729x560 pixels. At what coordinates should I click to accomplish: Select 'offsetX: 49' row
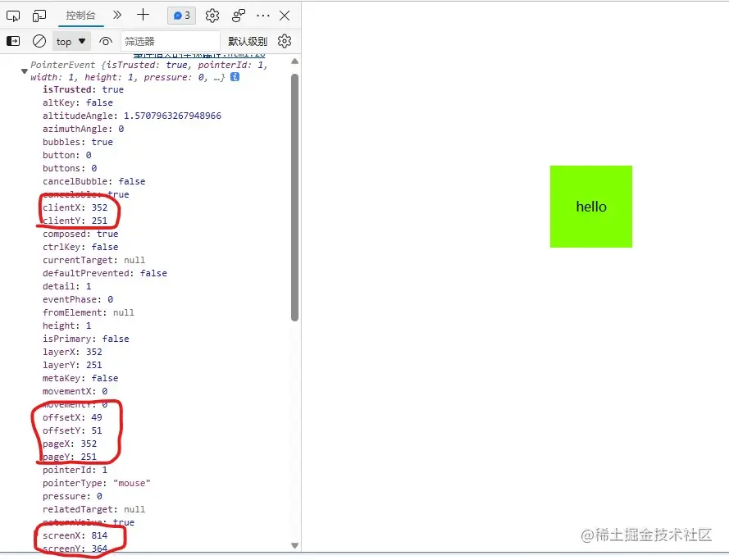pos(72,417)
